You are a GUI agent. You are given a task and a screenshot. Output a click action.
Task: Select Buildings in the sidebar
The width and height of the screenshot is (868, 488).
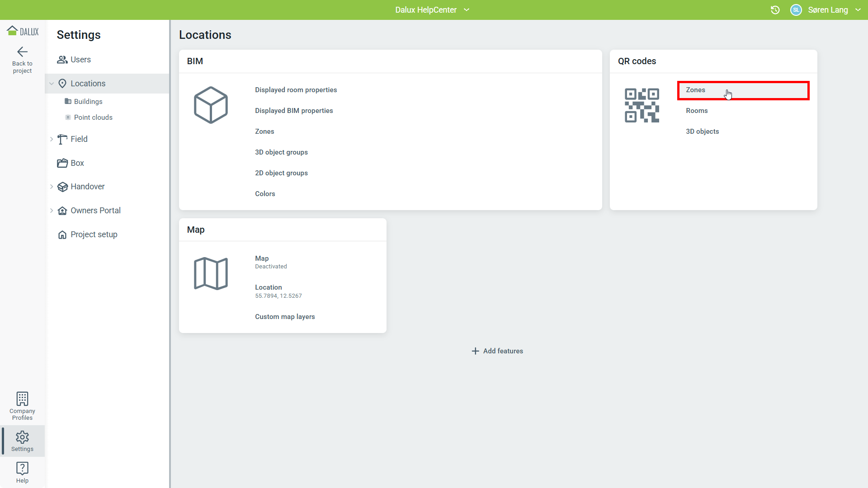88,102
